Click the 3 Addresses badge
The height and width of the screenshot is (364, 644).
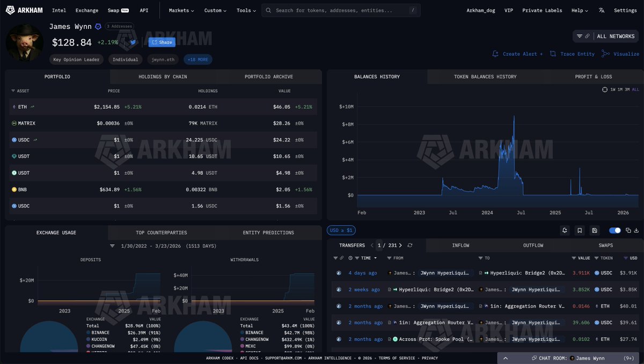119,26
